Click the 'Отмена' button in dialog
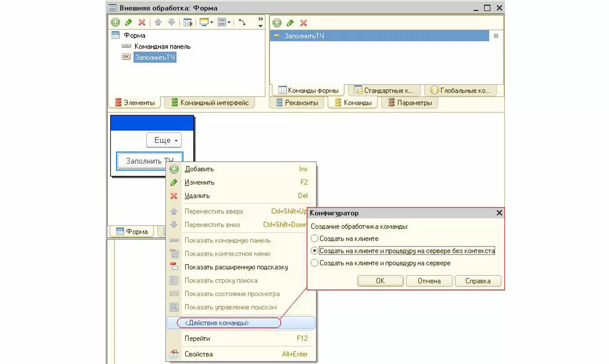609x364 pixels. click(429, 281)
